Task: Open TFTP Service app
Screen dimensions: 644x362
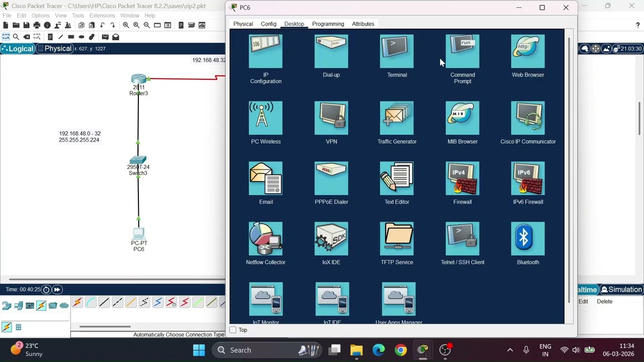Action: pos(397,239)
